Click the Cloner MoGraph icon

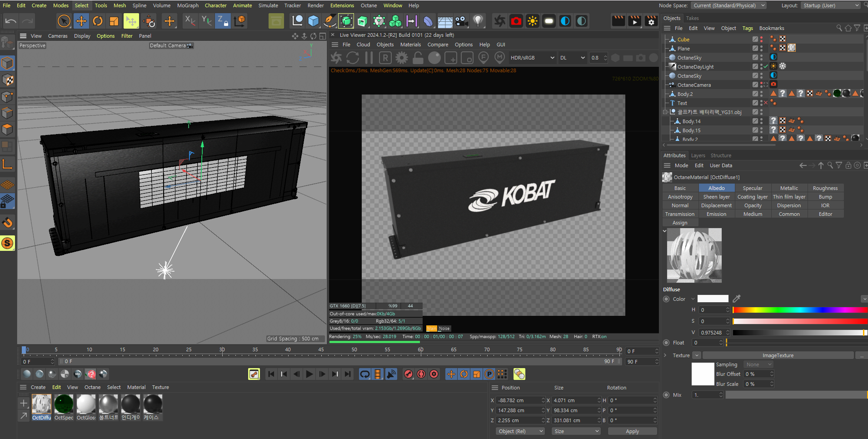pyautogui.click(x=395, y=21)
